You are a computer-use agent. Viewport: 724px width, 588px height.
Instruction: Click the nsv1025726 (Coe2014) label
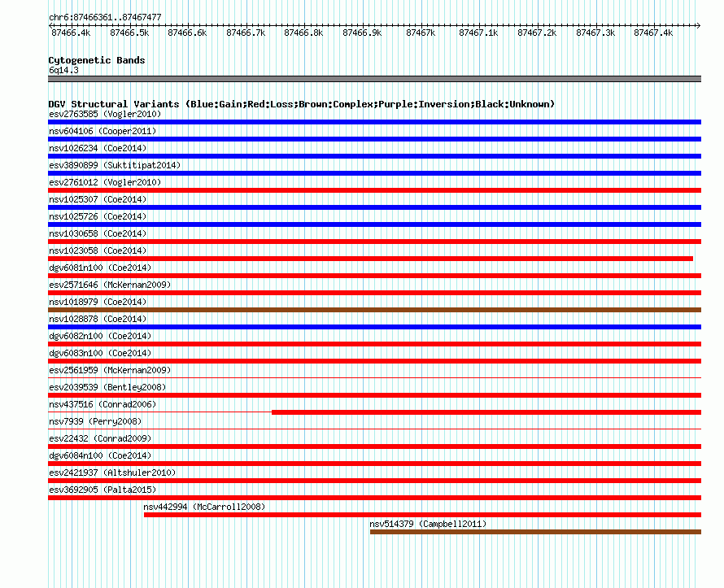[x=98, y=216]
